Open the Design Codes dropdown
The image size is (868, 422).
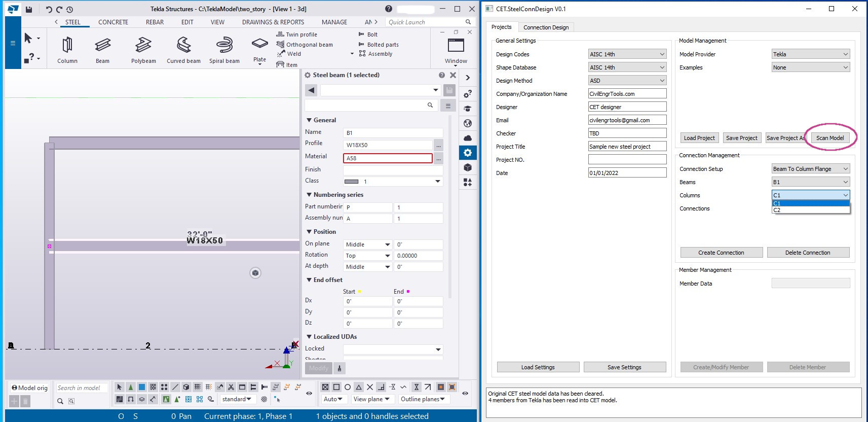point(627,54)
